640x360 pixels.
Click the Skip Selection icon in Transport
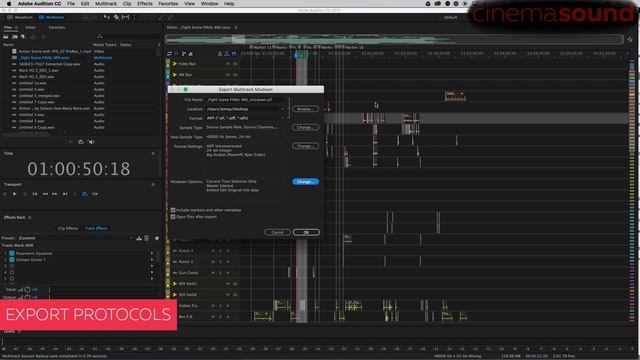click(x=95, y=194)
